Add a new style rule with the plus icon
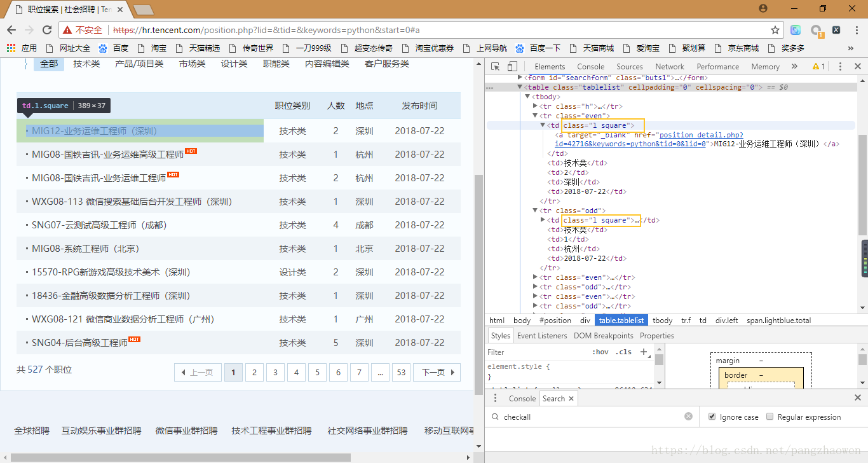Screen dimensions: 868x463 tap(644, 352)
